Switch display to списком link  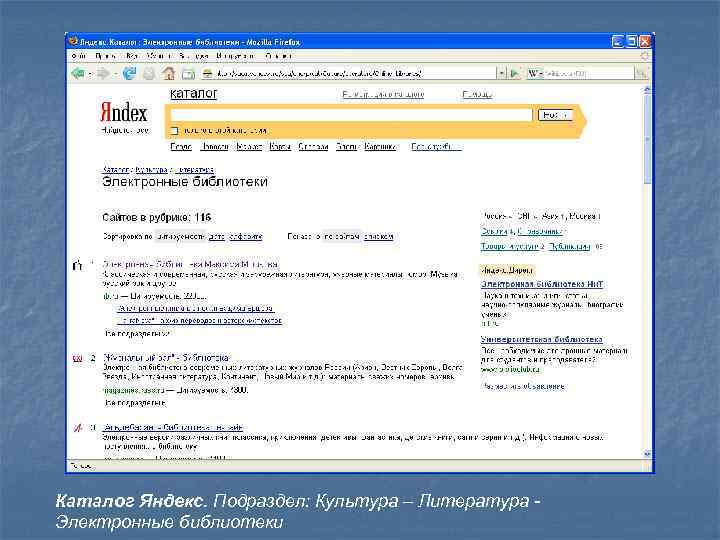(378, 236)
